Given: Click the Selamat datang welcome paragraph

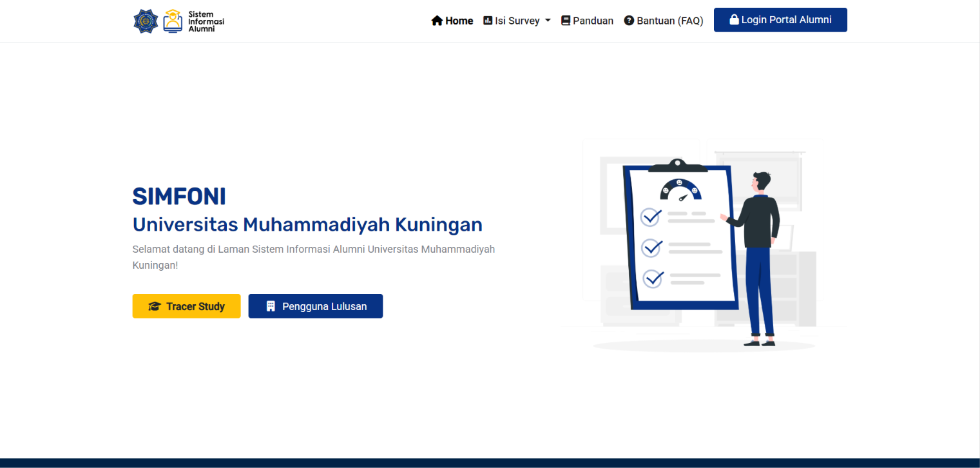Looking at the screenshot, I should pyautogui.click(x=314, y=257).
